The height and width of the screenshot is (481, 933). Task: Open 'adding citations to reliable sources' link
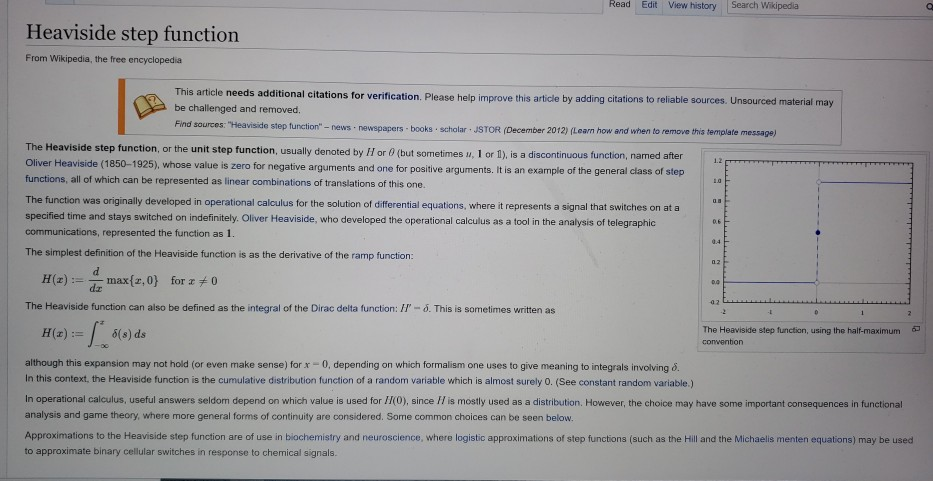[x=649, y=100]
